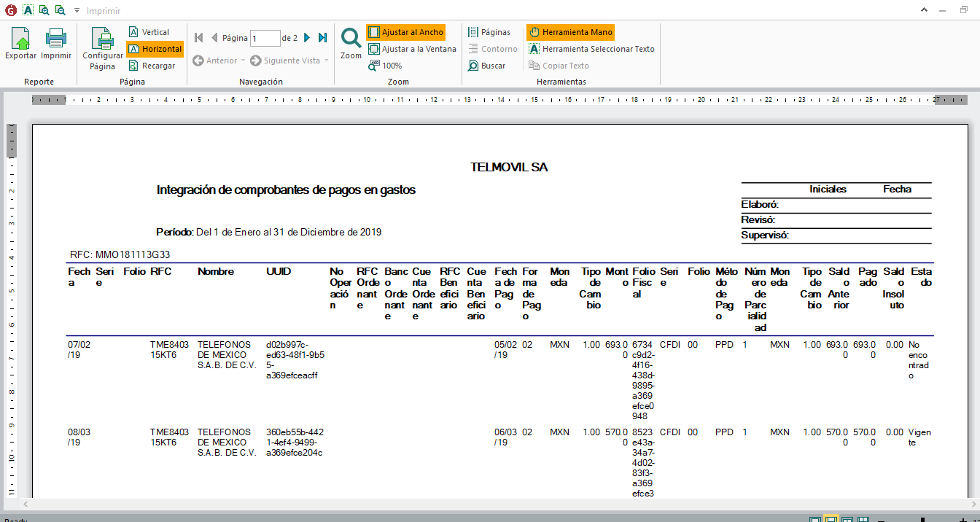Screen dimensions: 980x522
Task: Toggle Horizontal page orientation
Action: tap(155, 49)
